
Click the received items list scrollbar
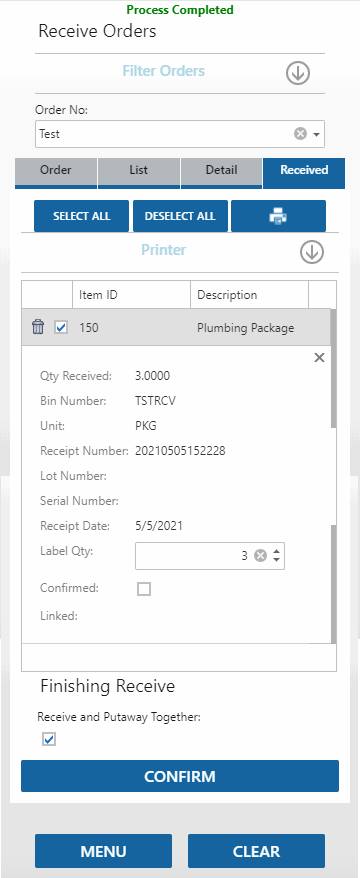pyautogui.click(x=334, y=476)
